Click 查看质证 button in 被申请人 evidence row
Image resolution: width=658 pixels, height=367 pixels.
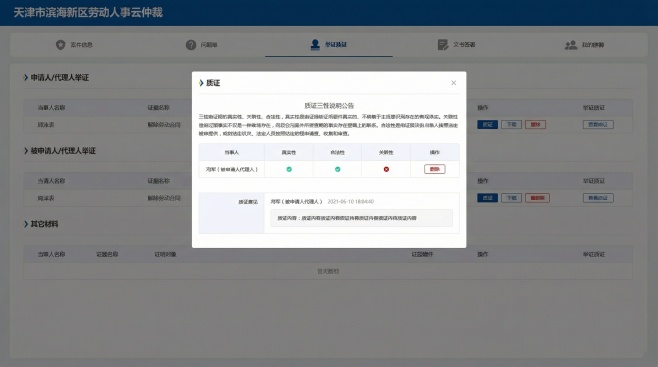[598, 198]
